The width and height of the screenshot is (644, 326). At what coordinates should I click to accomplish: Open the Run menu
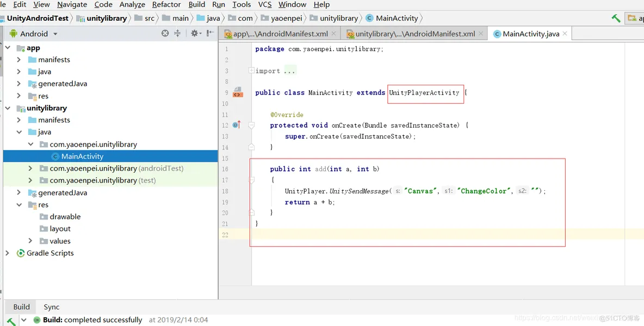click(x=219, y=4)
